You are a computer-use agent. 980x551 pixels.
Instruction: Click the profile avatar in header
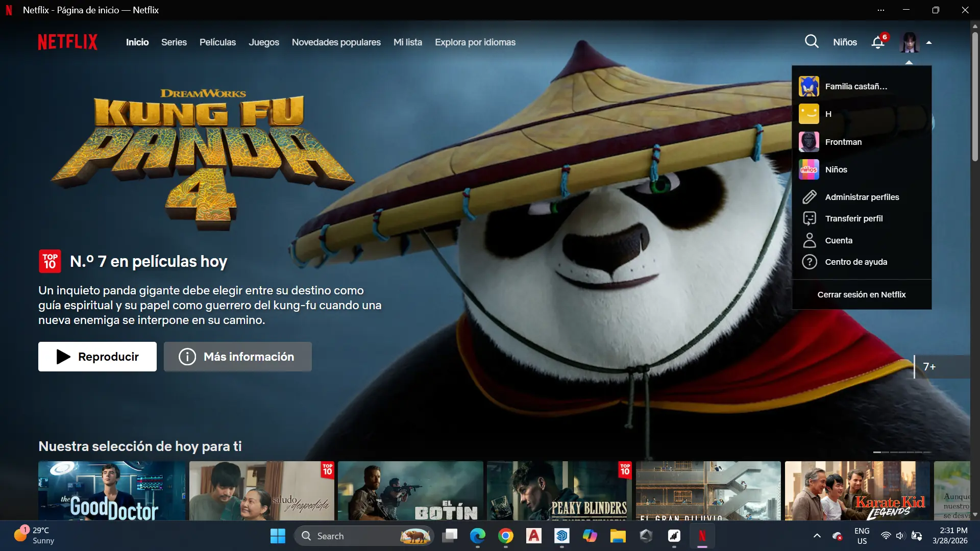pos(909,42)
